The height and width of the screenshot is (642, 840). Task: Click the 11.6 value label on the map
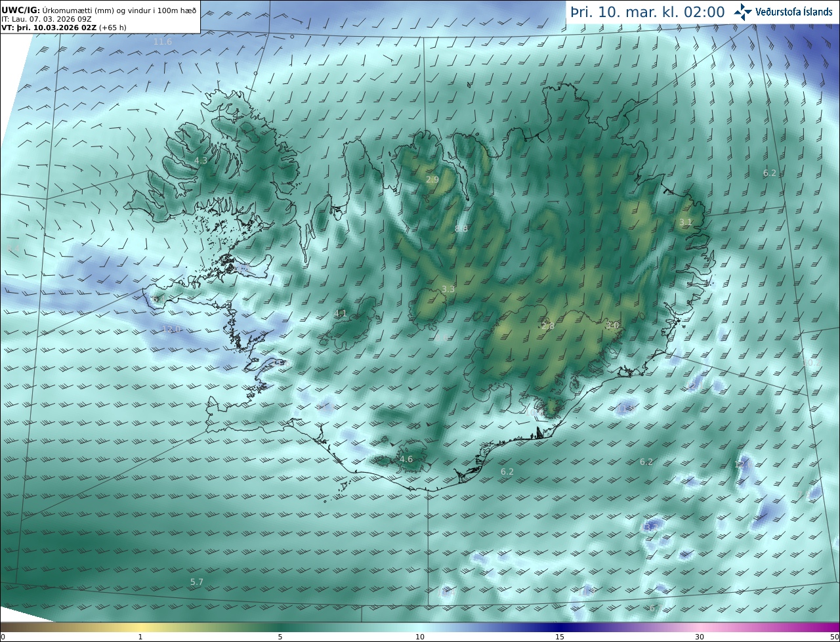pyautogui.click(x=162, y=42)
